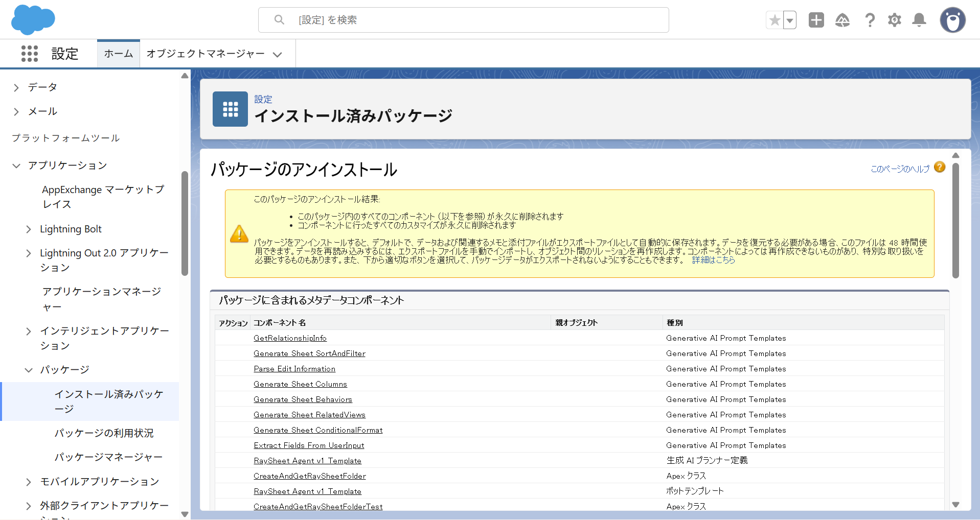The height and width of the screenshot is (520, 980).
Task: Click the page content vertical scrollbar
Action: click(955, 221)
